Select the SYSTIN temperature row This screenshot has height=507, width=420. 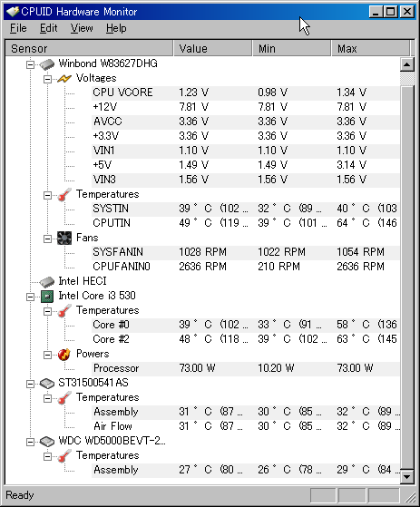tap(246, 209)
